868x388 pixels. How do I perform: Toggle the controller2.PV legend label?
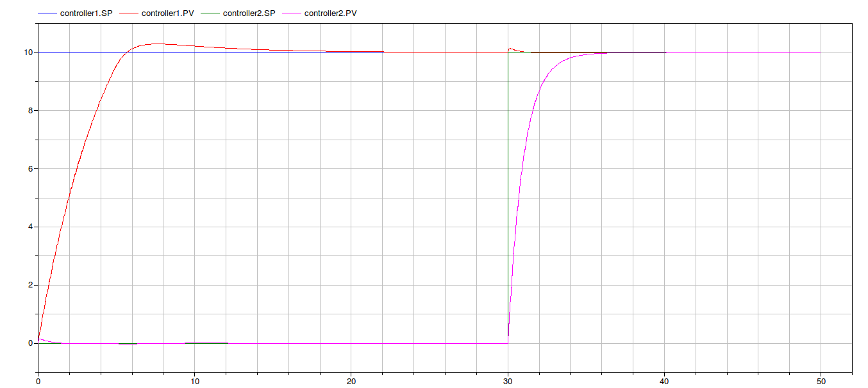click(x=330, y=13)
